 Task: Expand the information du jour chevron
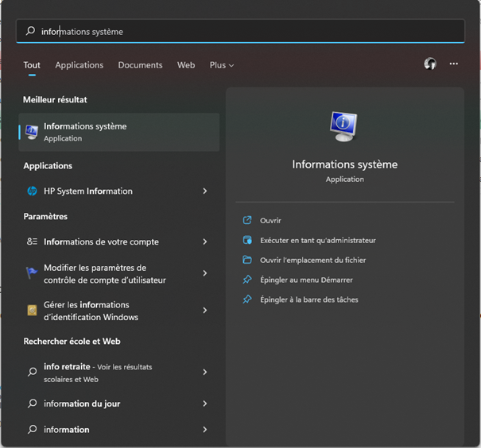pos(205,404)
